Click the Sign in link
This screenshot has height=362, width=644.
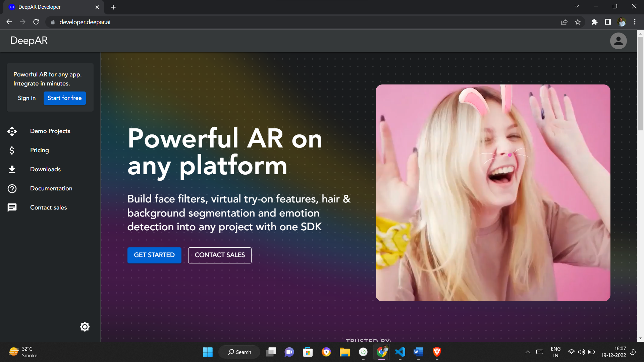[27, 98]
